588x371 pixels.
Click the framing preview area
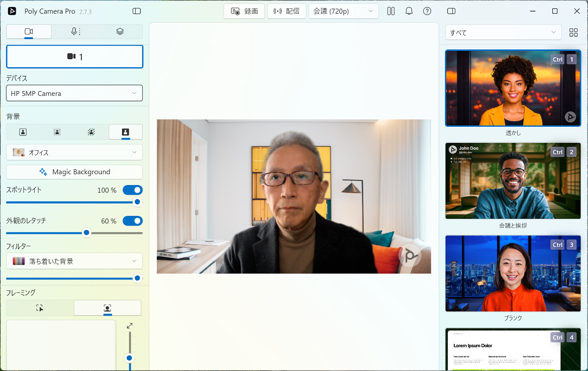click(x=61, y=345)
